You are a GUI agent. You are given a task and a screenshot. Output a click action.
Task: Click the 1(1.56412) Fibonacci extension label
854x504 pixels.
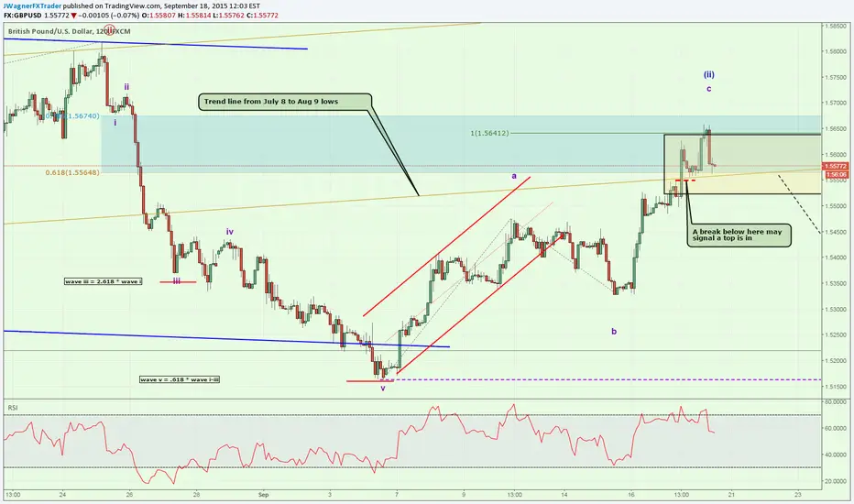tap(489, 133)
